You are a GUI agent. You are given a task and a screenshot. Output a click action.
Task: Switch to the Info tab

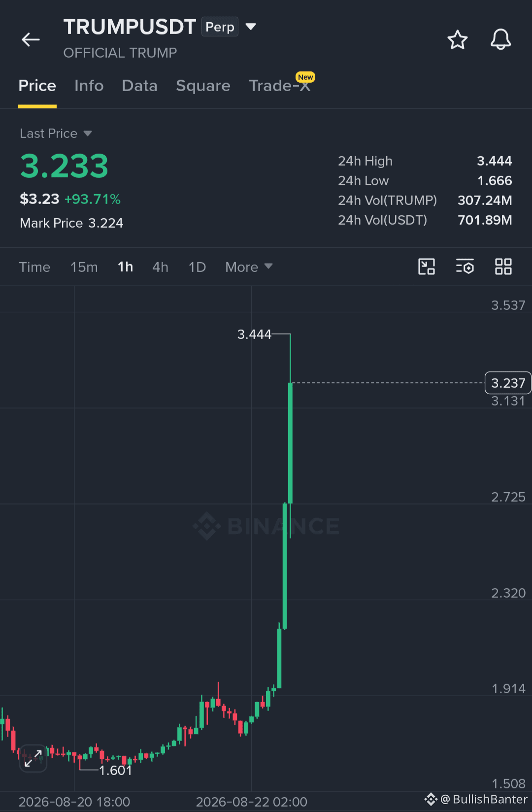tap(89, 86)
